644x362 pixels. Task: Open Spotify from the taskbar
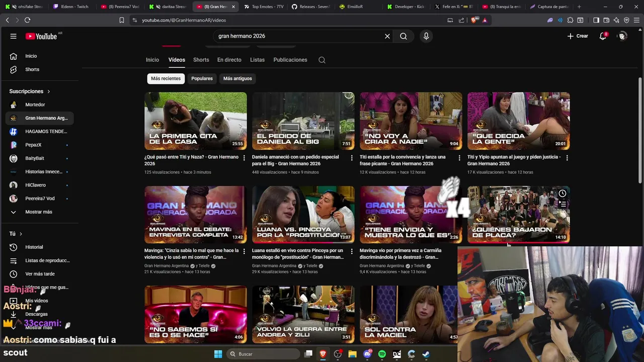tap(382, 354)
